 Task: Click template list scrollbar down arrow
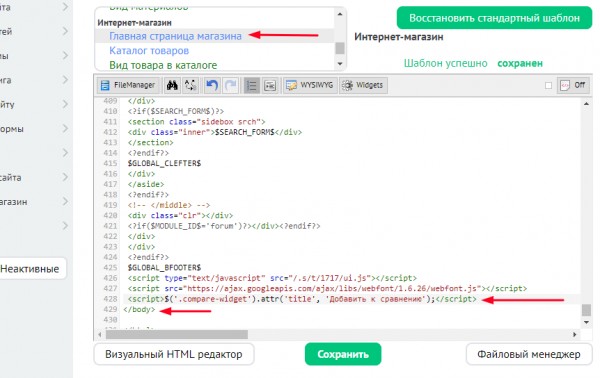(x=340, y=64)
